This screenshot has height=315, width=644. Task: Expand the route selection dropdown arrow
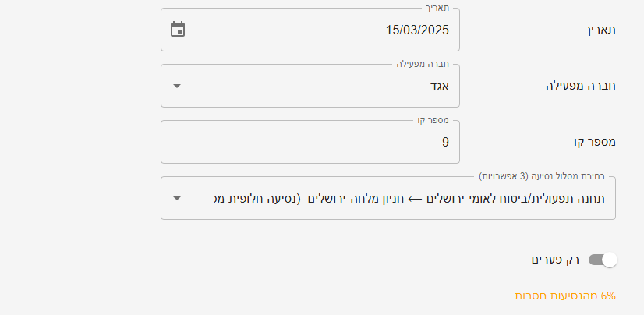click(x=177, y=198)
